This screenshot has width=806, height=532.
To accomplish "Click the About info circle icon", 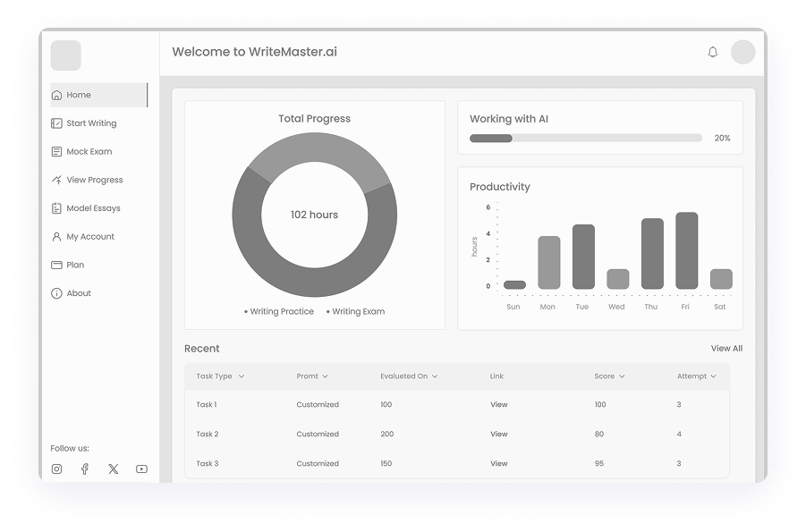I will 56,293.
